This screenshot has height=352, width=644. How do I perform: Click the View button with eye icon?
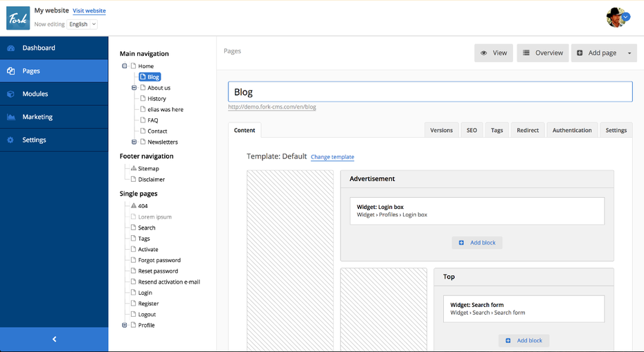(494, 53)
